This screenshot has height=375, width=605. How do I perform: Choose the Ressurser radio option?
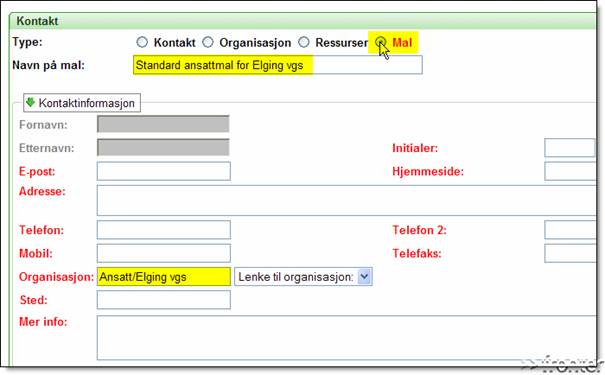[304, 42]
